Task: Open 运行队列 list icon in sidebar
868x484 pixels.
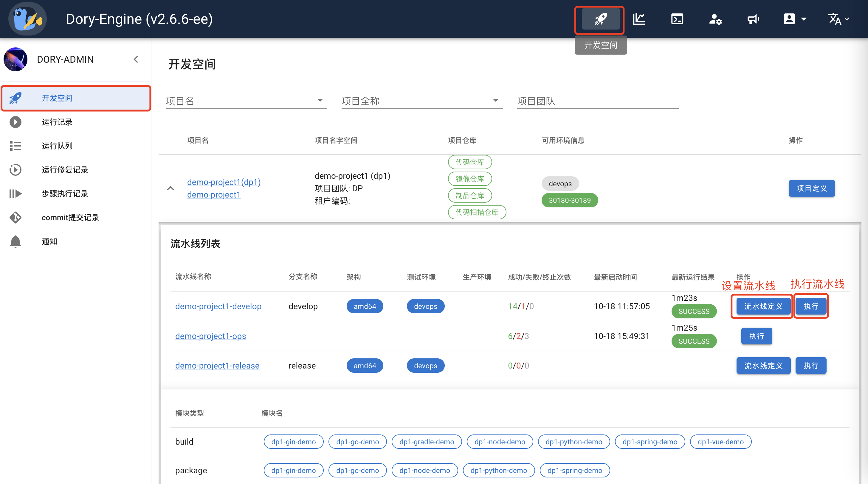Action: pos(15,146)
